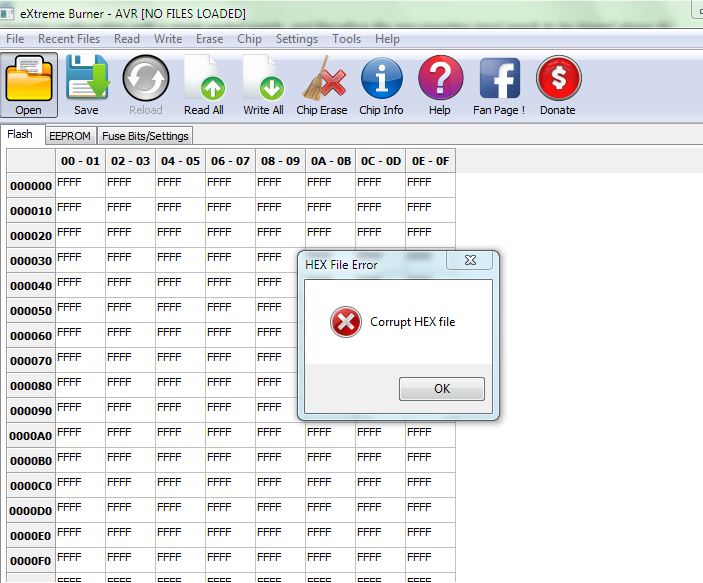Select row address 000090

click(31, 411)
